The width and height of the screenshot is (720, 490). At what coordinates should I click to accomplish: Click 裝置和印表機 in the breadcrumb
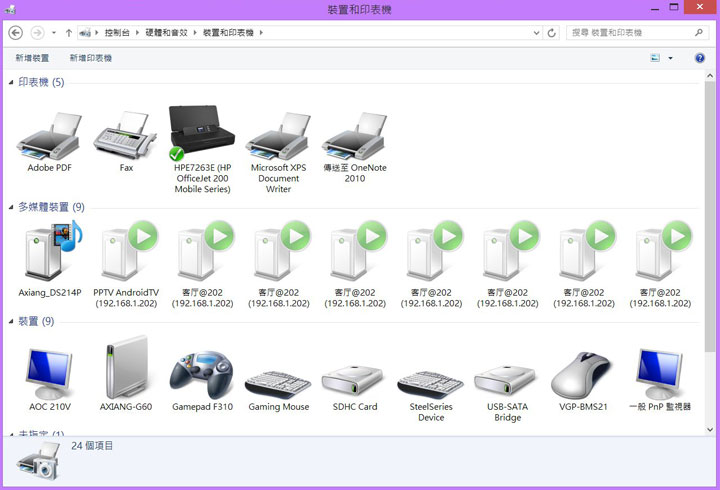tap(228, 33)
